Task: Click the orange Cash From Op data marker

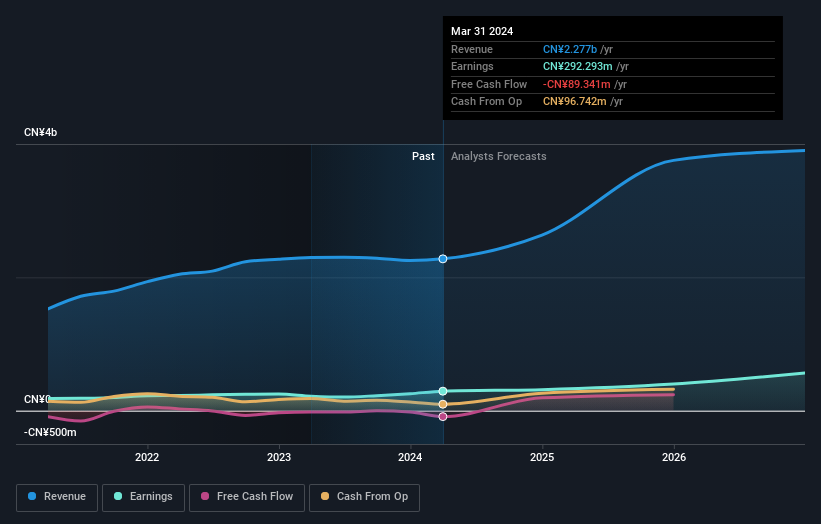Action: coord(443,404)
